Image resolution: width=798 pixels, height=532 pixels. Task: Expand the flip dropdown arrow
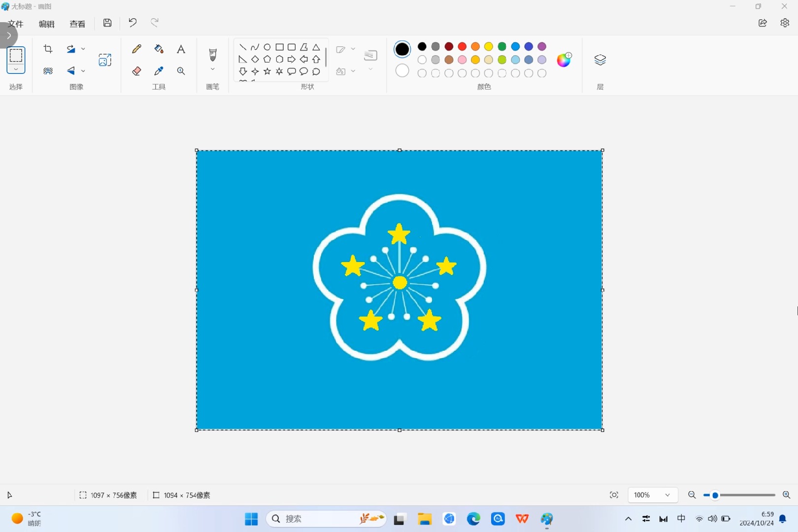pyautogui.click(x=83, y=71)
